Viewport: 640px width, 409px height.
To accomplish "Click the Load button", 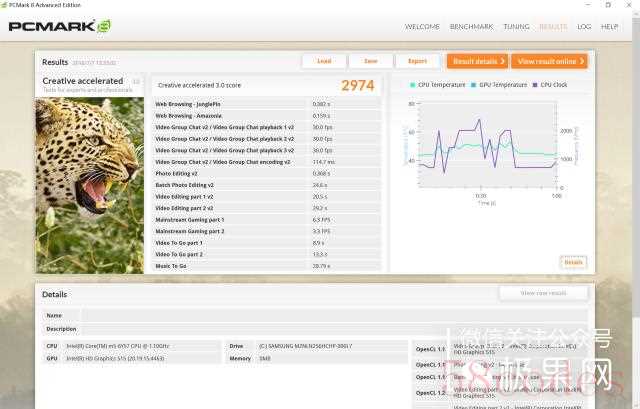I will (x=324, y=61).
